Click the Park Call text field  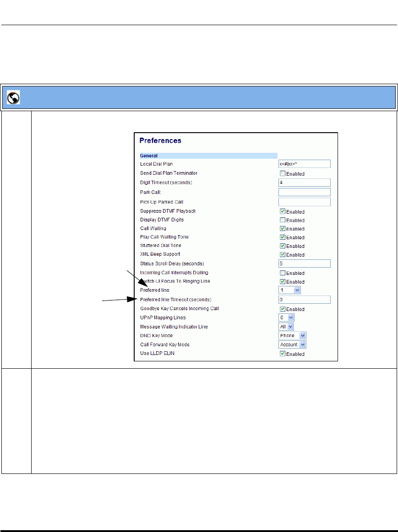click(x=305, y=192)
